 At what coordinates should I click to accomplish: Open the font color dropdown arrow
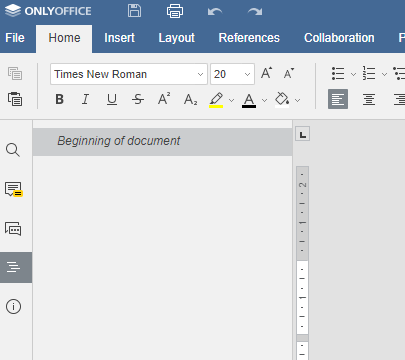pos(264,100)
